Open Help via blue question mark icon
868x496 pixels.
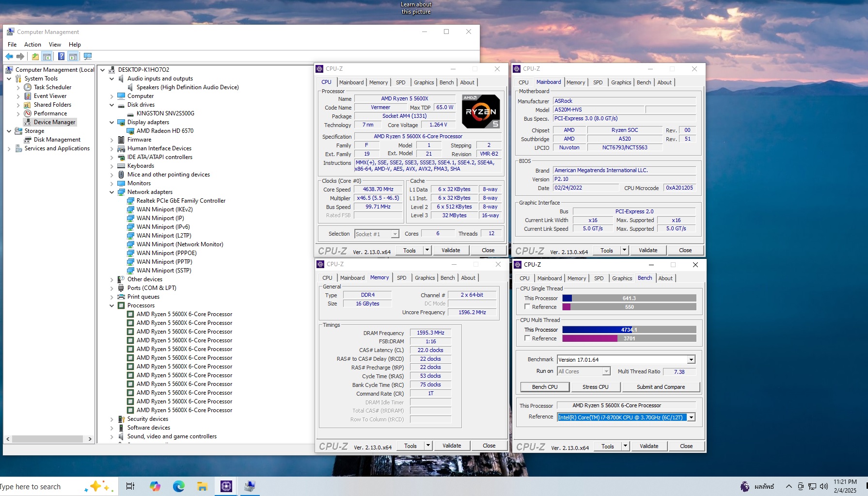[x=61, y=56]
